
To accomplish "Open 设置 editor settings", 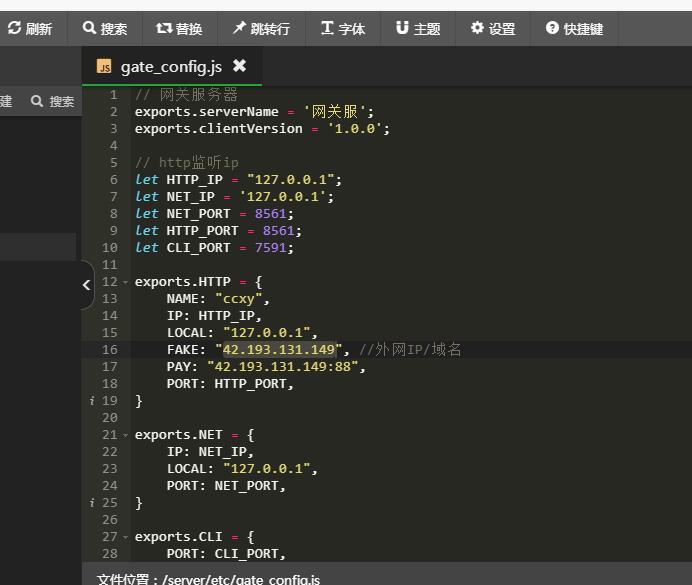I will [x=493, y=29].
